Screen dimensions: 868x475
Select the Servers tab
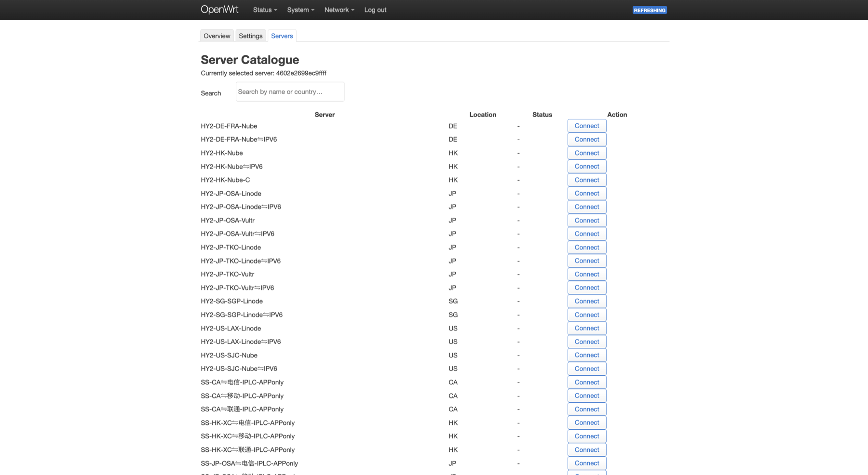pos(282,36)
